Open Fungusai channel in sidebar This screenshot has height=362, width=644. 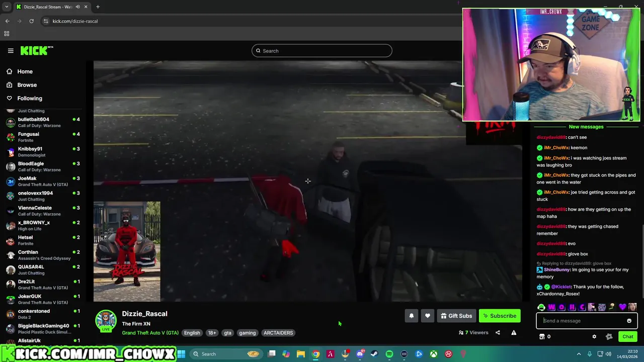pyautogui.click(x=43, y=137)
